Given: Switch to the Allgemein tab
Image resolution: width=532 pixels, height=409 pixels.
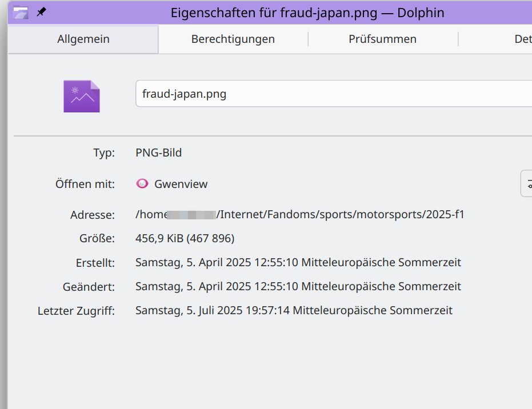Looking at the screenshot, I should 83,39.
